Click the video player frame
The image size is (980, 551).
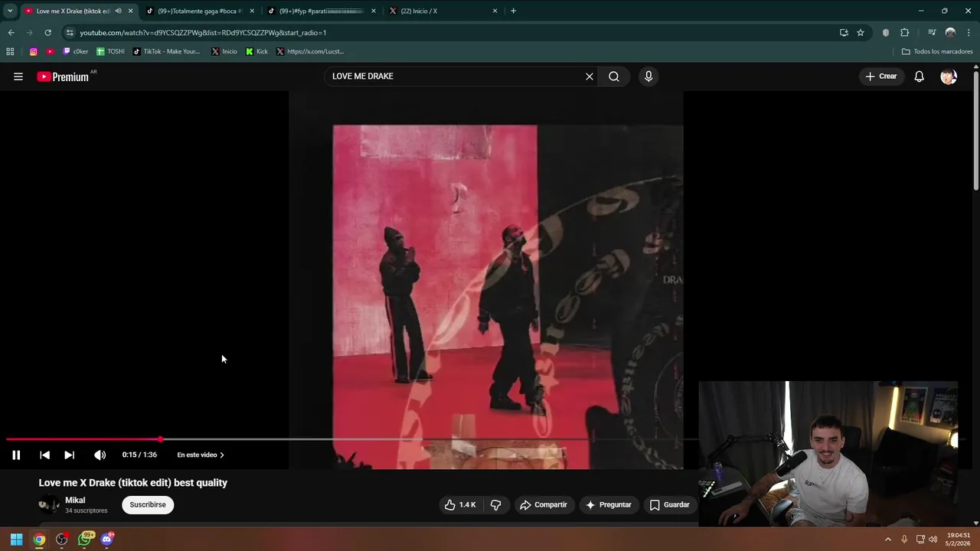click(x=485, y=279)
